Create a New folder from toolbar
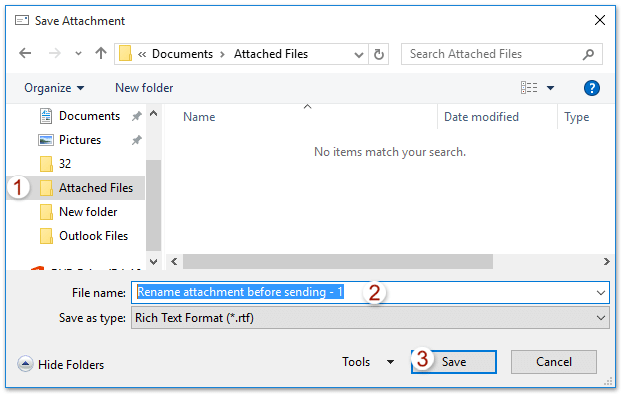This screenshot has width=625, height=396. point(144,88)
